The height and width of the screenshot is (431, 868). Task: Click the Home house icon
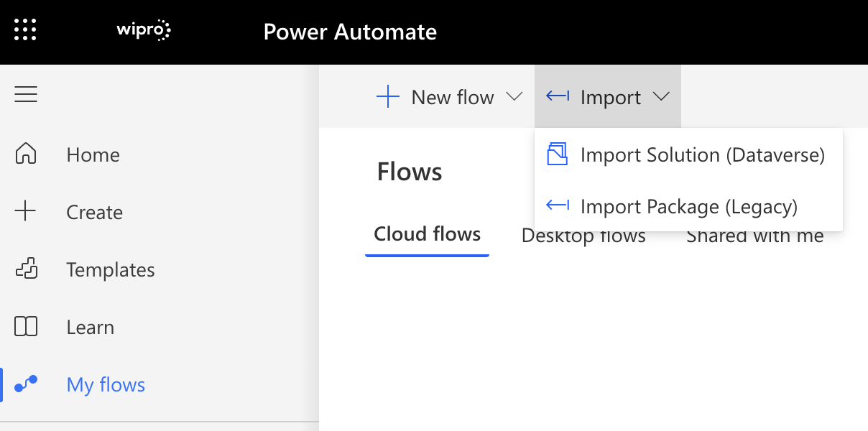point(26,154)
